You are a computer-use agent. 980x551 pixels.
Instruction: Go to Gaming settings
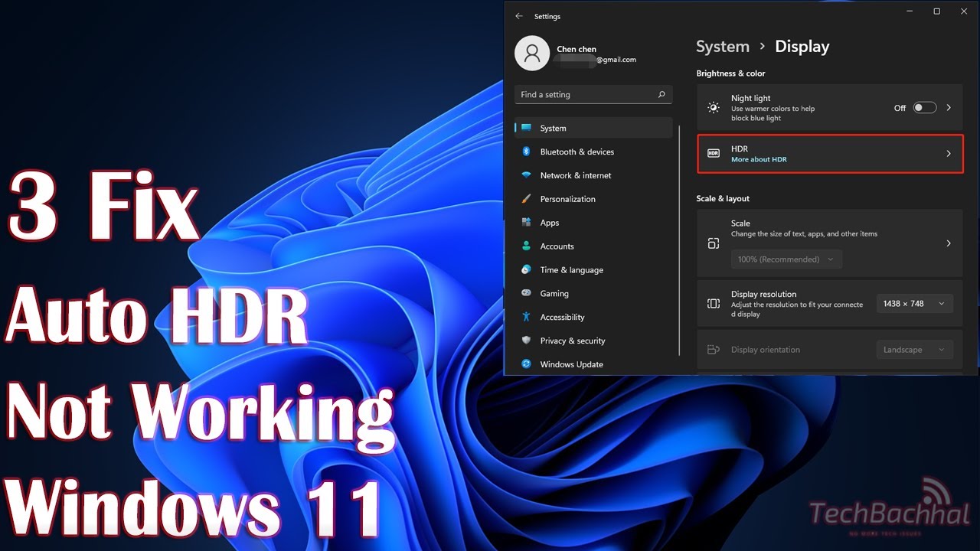593,293
